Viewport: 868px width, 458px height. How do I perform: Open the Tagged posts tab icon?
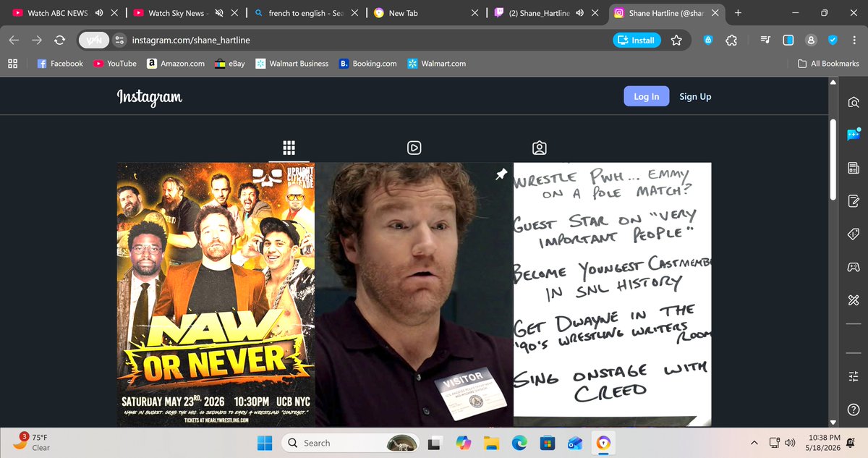click(539, 148)
